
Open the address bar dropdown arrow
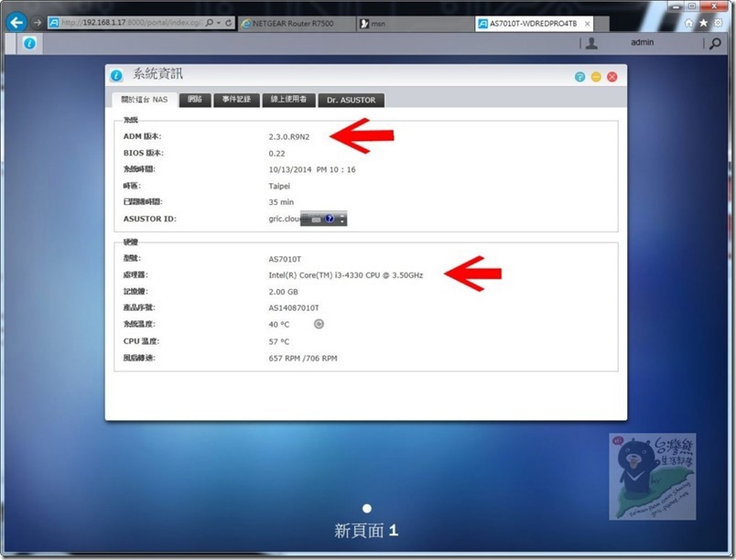tap(219, 23)
